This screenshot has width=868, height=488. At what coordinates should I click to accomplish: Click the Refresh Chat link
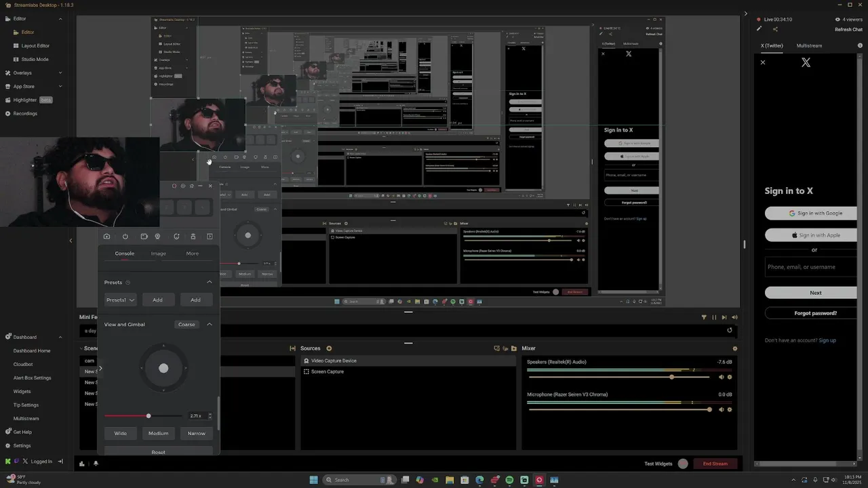tap(848, 29)
